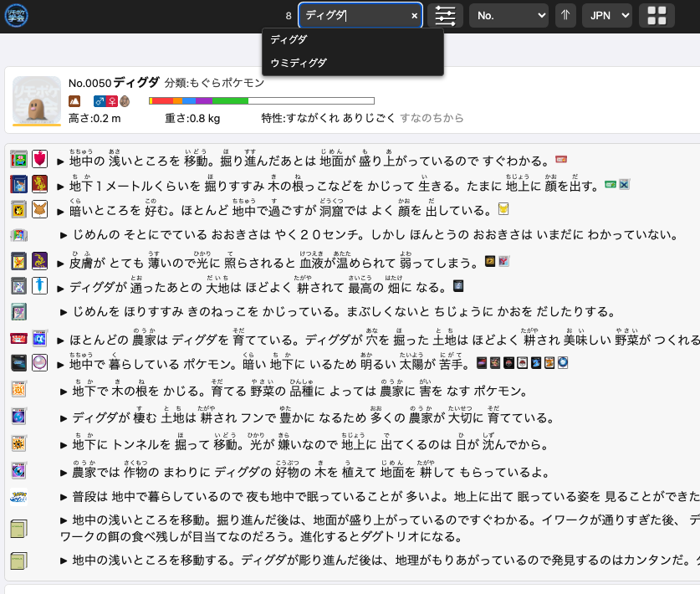The image size is (700, 594).
Task: Select the Gold version cartridge icon on the 皮膚が とても 薄い row
Action: [18, 261]
